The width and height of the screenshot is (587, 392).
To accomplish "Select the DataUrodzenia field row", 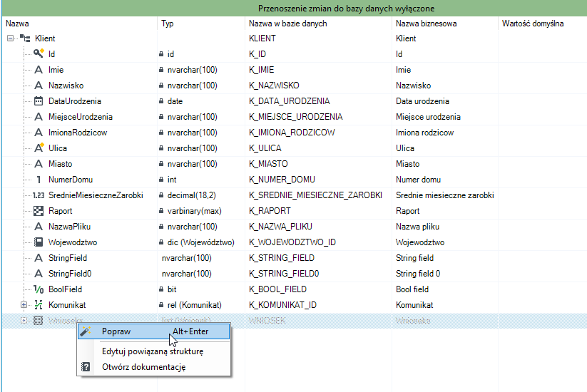I will tap(295, 101).
